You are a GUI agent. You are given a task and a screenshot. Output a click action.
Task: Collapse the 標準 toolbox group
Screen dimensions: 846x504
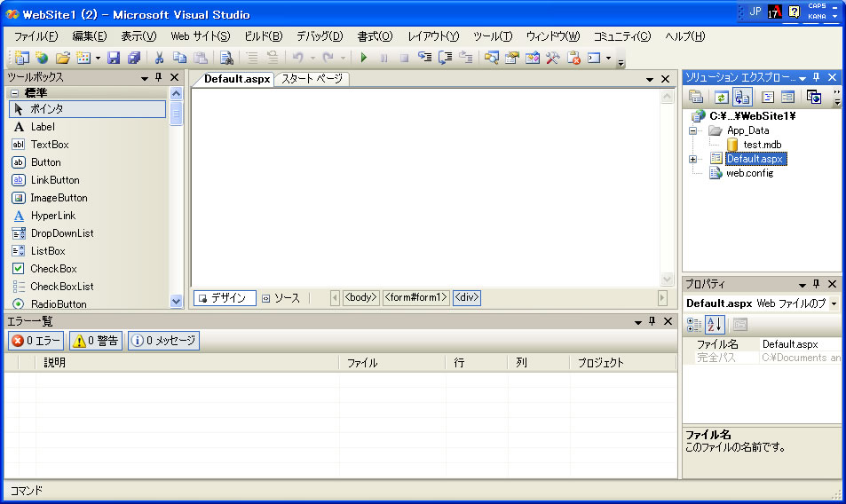[14, 93]
